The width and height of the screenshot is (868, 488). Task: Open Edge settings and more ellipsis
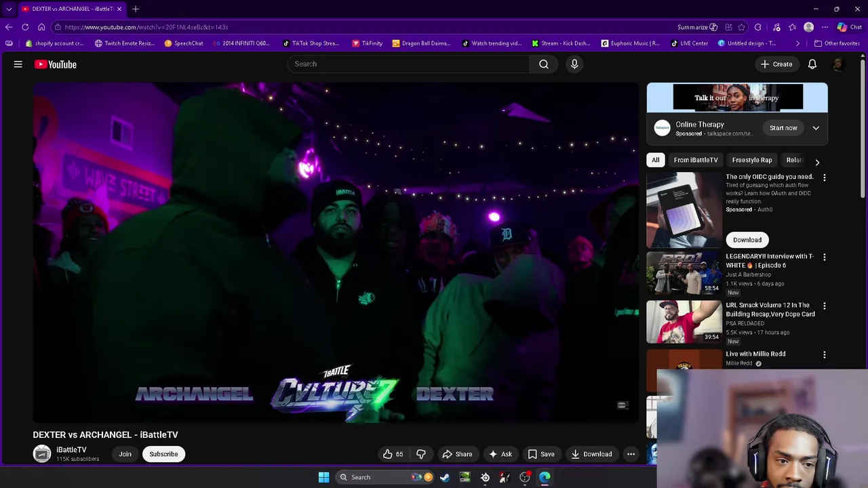coord(825,27)
